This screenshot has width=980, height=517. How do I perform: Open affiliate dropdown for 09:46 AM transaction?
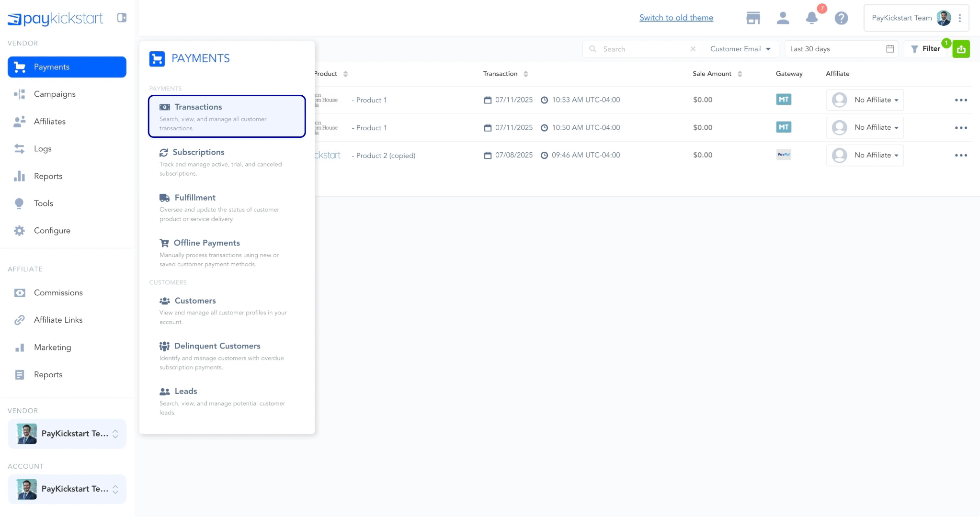tap(865, 156)
